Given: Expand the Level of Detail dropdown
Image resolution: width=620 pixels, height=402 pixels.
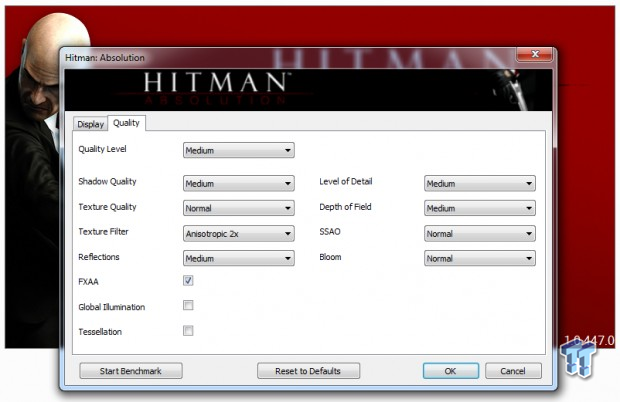Looking at the screenshot, I should 480,183.
